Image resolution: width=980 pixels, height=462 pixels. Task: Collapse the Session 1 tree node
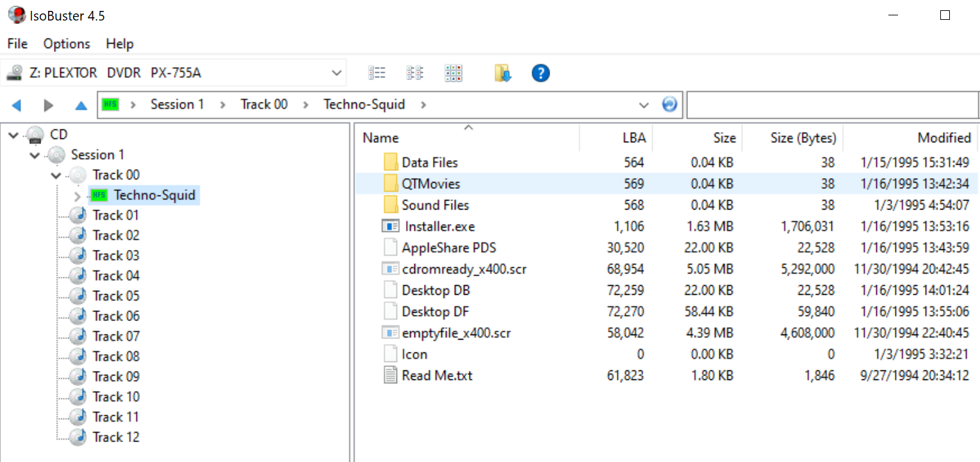point(35,156)
